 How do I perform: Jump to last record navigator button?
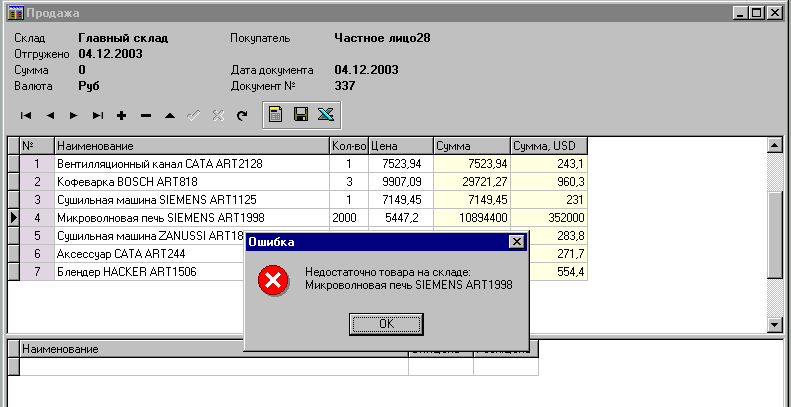click(x=98, y=115)
